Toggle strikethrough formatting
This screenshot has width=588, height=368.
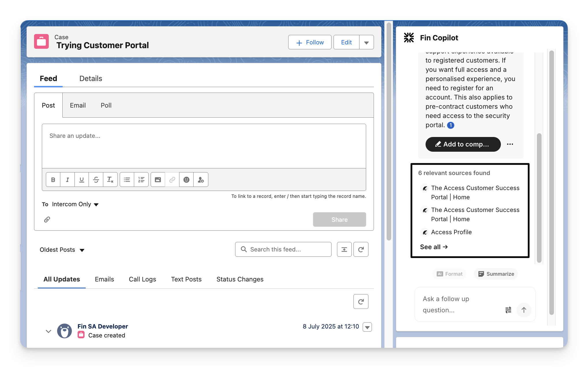click(x=96, y=180)
